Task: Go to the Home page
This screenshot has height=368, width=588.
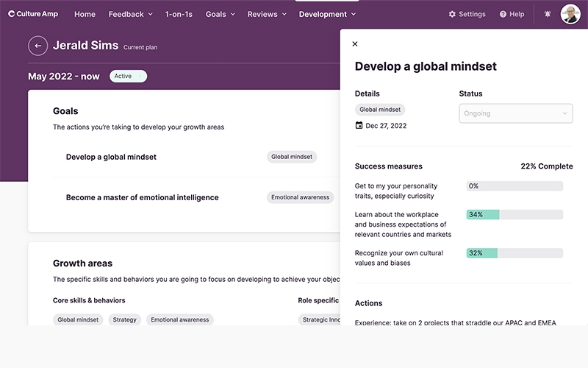Action: click(x=85, y=14)
